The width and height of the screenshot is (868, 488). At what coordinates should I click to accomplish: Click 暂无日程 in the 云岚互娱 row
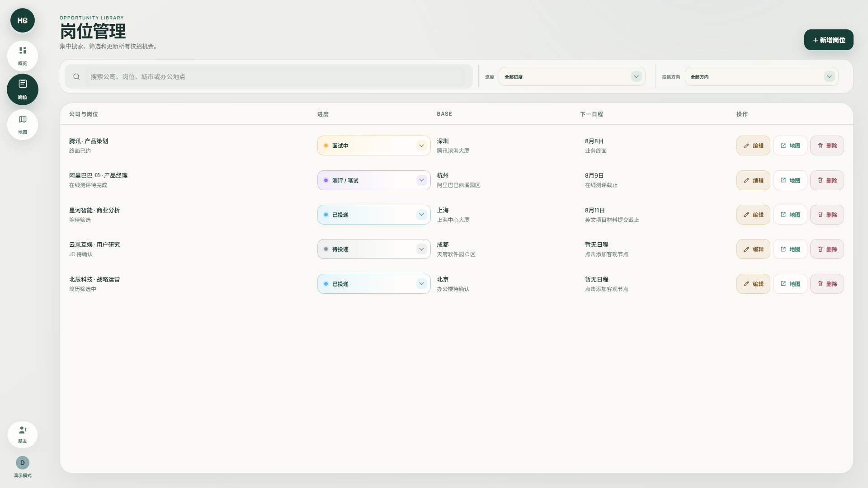[x=597, y=244]
